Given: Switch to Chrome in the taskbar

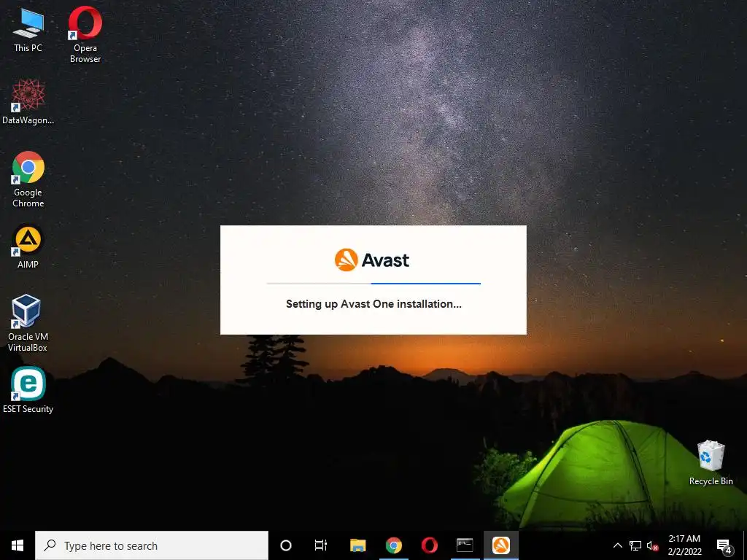Looking at the screenshot, I should tap(394, 545).
